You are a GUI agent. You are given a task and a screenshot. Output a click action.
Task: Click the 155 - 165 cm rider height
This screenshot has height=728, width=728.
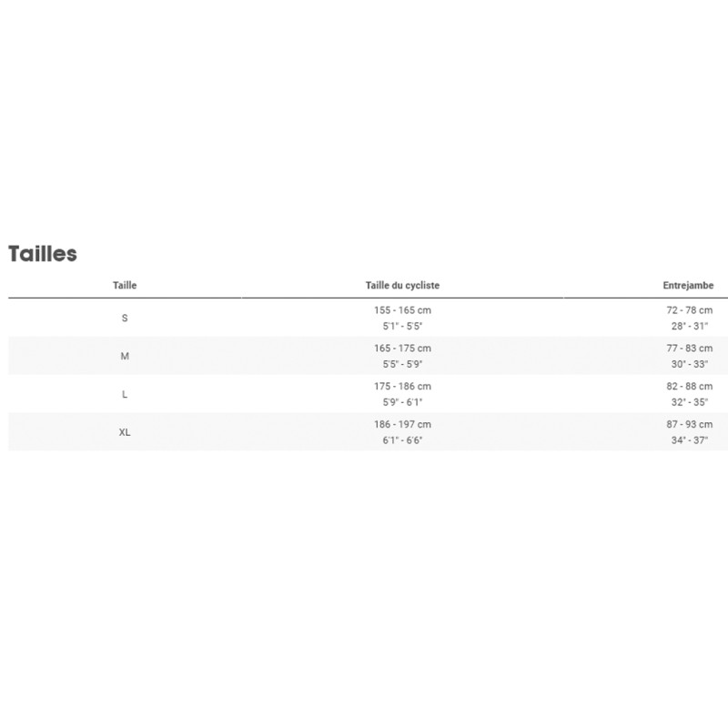pos(402,310)
